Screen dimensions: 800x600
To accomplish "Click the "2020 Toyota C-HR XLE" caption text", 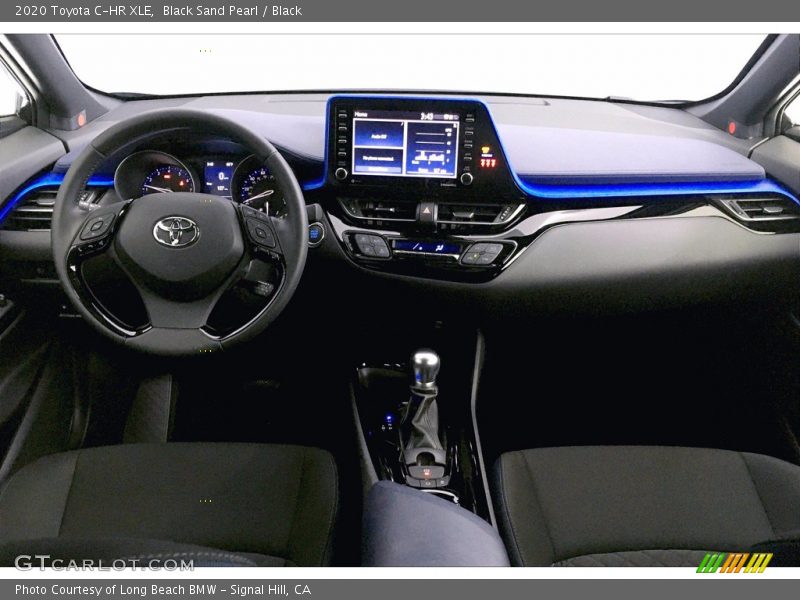I will pyautogui.click(x=84, y=11).
